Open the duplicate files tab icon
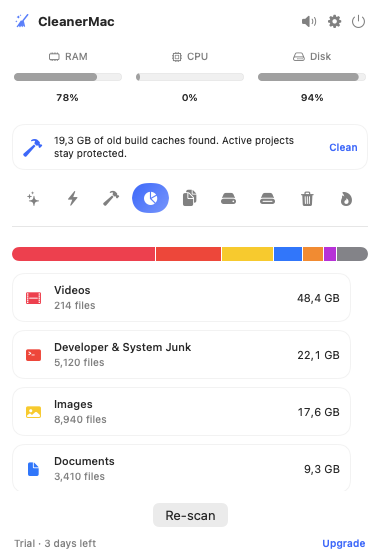Screen dimensions: 380x560 (190, 199)
